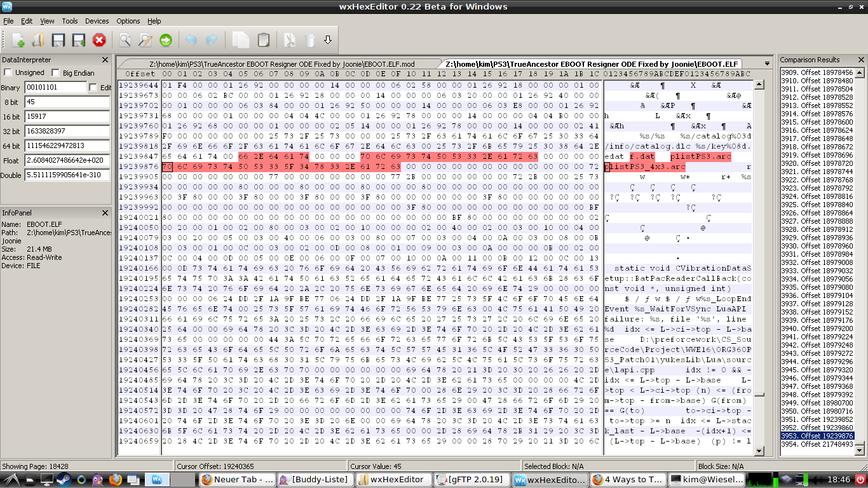
Task: Toggle the Big Endian checkbox
Action: pos(55,73)
